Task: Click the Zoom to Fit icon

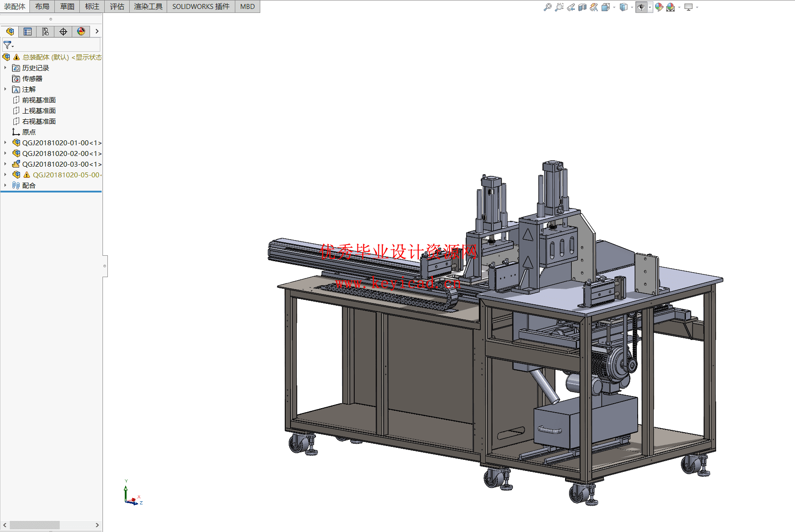Action: (548, 7)
